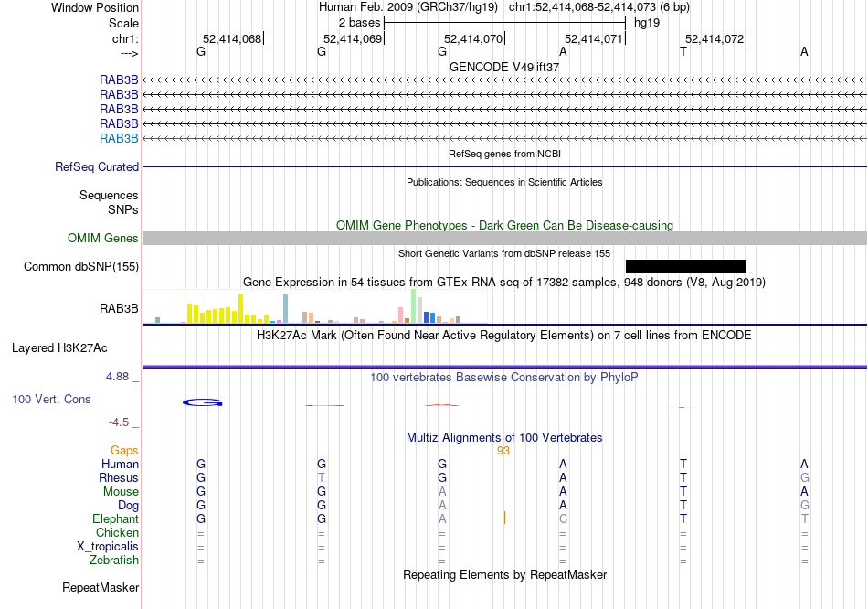Viewport: 868px width, 609px height.
Task: Select the Chicken alignment row label
Action: [117, 532]
